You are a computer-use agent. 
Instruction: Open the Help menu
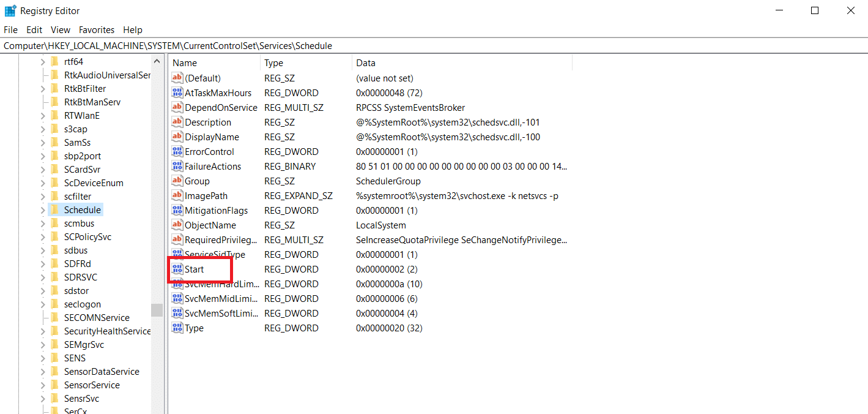coord(133,29)
